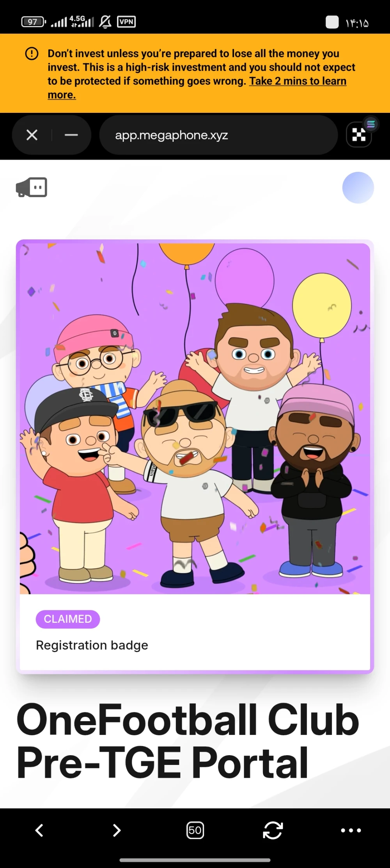Tap the warning exclamation icon in the banner

pyautogui.click(x=32, y=53)
